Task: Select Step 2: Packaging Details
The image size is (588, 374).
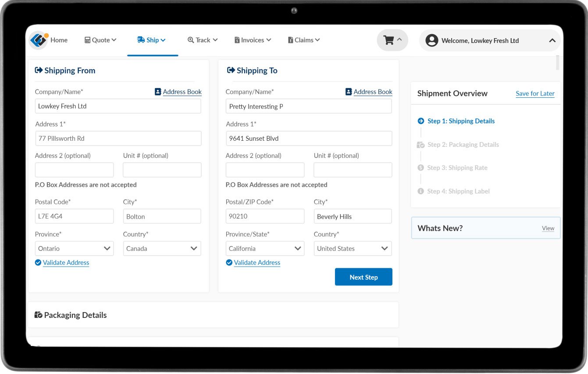Action: tap(463, 145)
